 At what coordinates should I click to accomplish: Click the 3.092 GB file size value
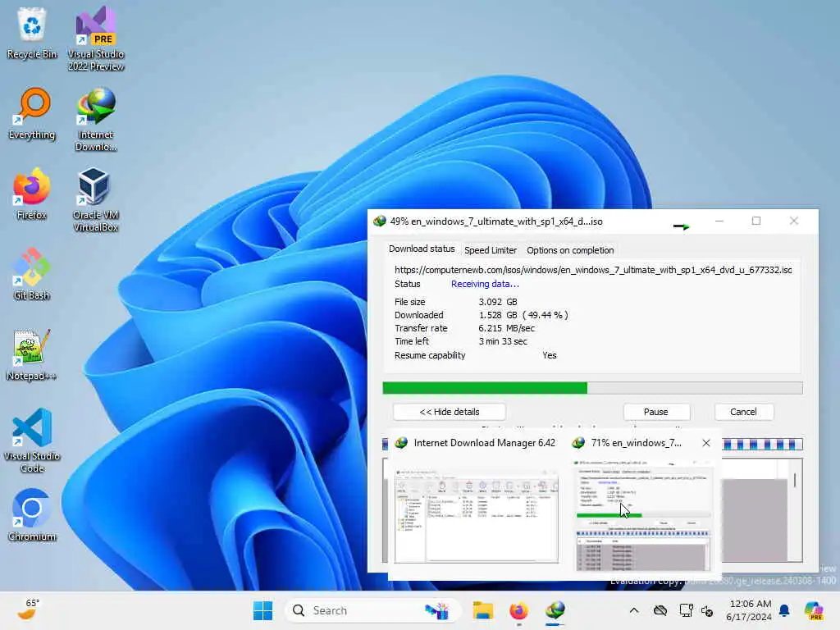tap(498, 302)
